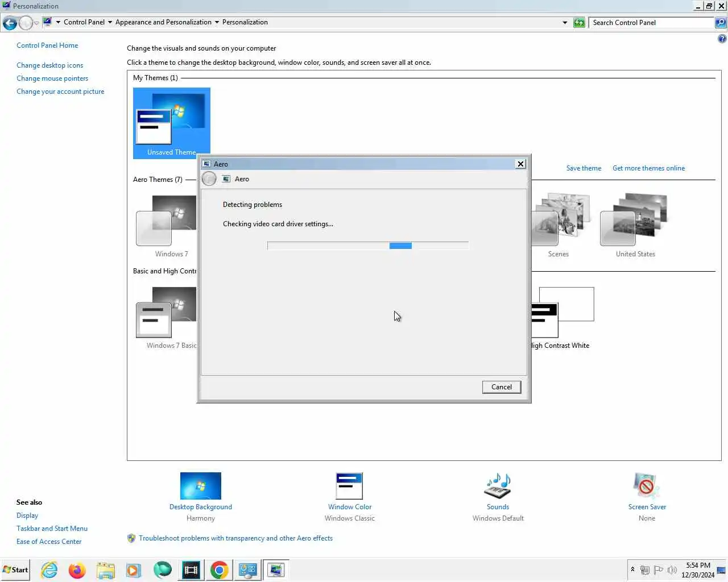
Task: Click the Appearance and Personalization breadcrumb
Action: click(x=163, y=22)
